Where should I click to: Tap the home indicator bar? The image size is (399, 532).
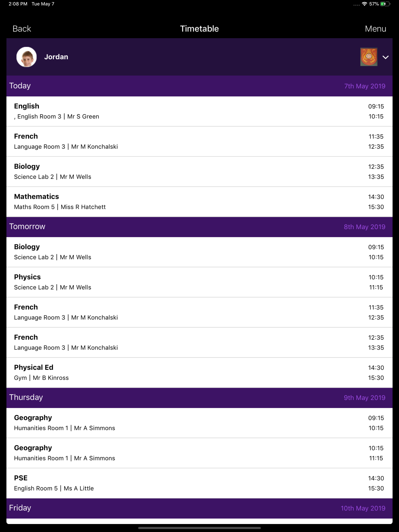pos(199,528)
